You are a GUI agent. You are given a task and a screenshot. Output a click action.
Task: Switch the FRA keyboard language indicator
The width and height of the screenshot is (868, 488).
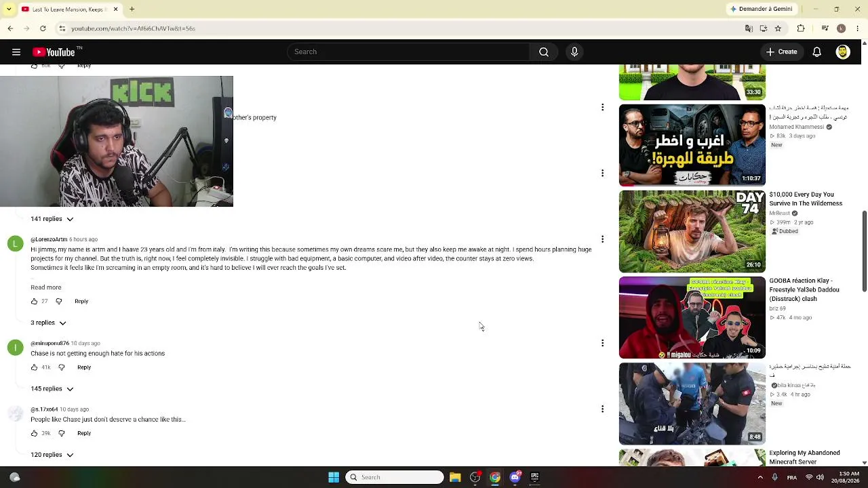tap(792, 477)
